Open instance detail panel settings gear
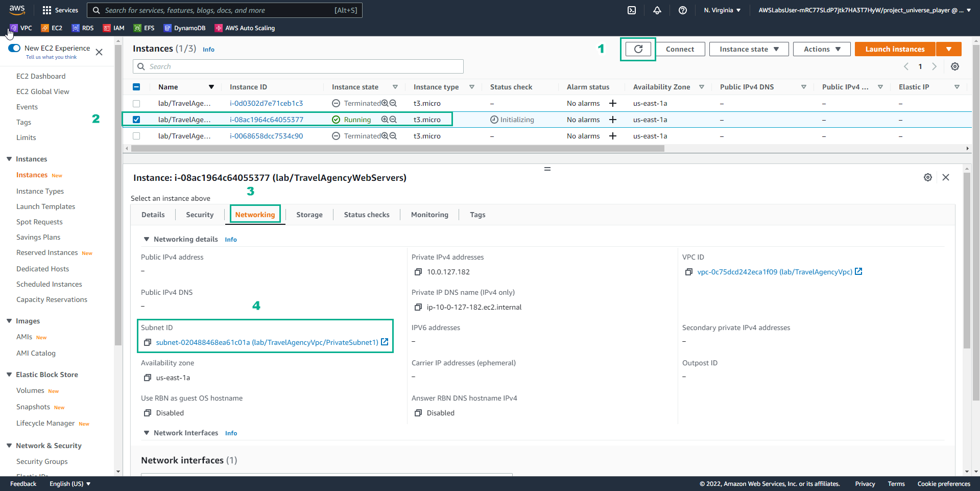The width and height of the screenshot is (980, 491). (928, 177)
